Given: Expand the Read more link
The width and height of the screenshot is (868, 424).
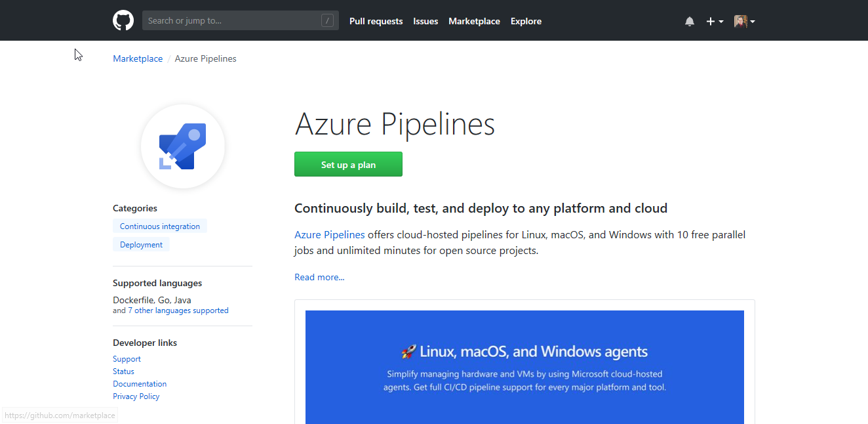Looking at the screenshot, I should point(319,277).
